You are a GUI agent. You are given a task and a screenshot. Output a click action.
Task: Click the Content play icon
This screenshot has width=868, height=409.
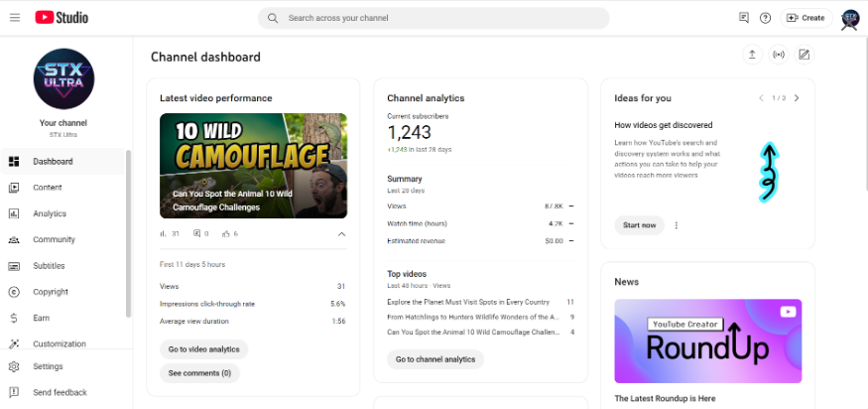click(14, 188)
